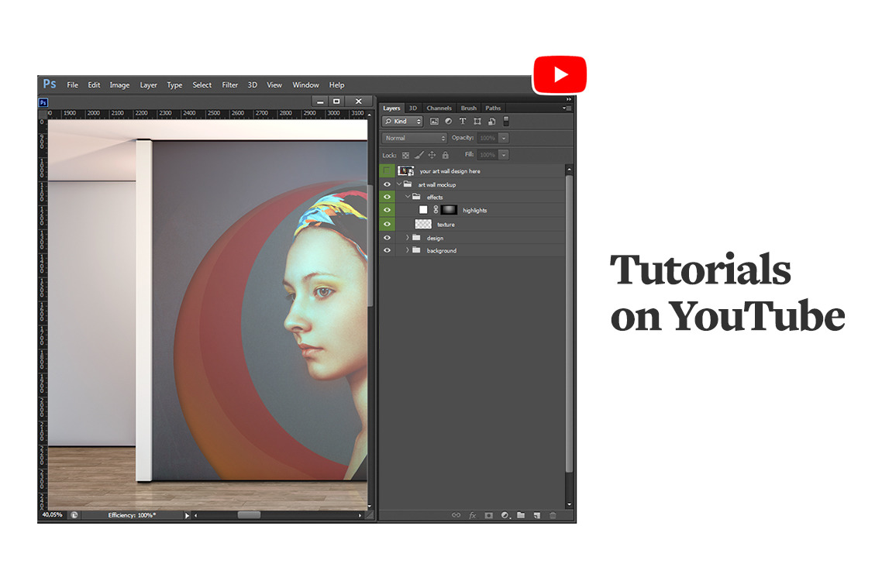Click the link layers icon
The image size is (882, 588).
coord(457,515)
